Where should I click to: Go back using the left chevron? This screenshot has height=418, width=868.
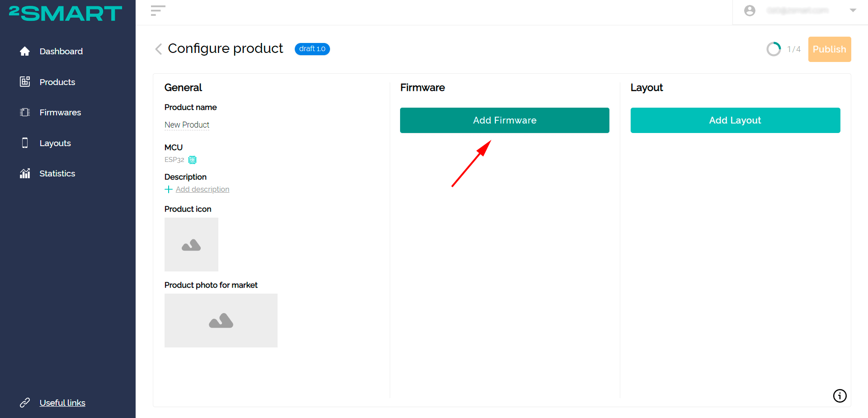[x=158, y=49]
